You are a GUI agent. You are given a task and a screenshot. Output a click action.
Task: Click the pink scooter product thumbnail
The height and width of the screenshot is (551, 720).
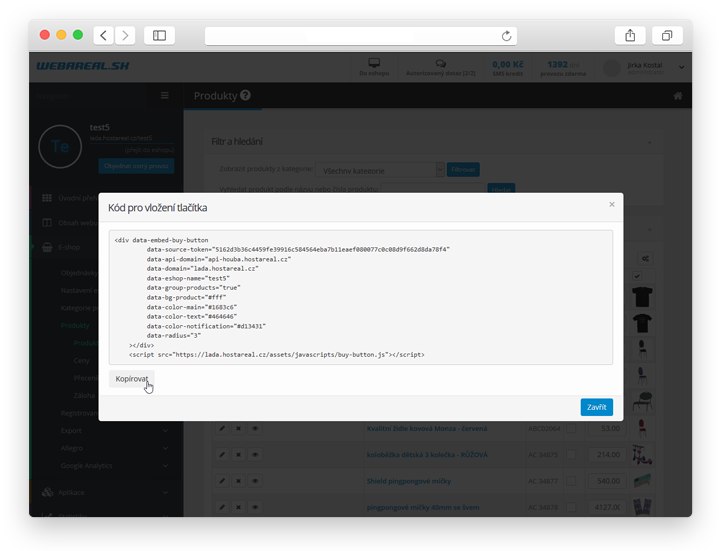coord(642,455)
